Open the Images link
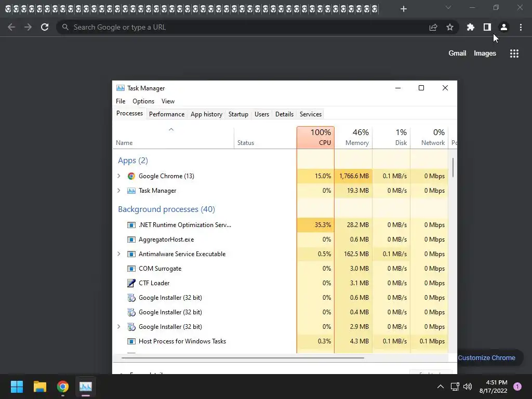The height and width of the screenshot is (399, 532). (485, 54)
